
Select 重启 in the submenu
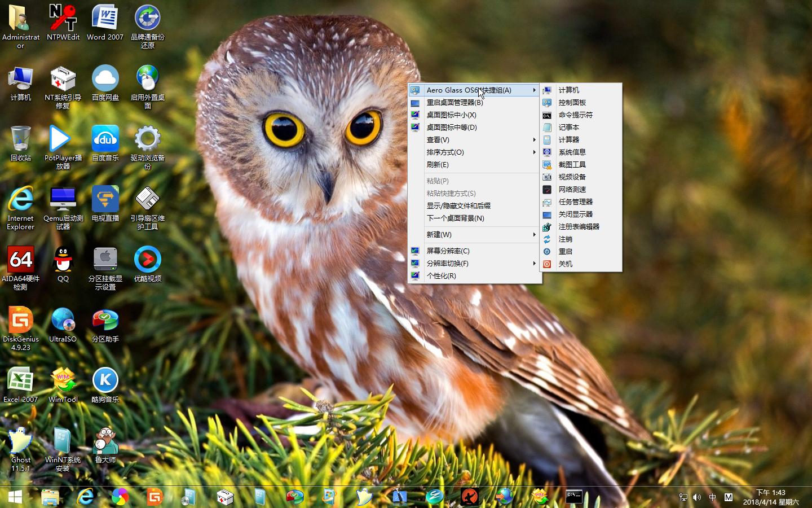[581, 251]
